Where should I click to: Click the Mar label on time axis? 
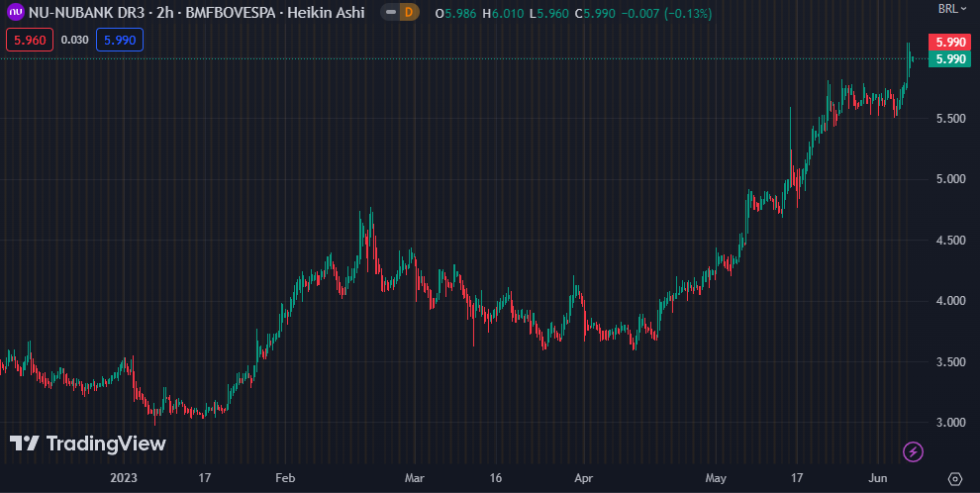415,478
